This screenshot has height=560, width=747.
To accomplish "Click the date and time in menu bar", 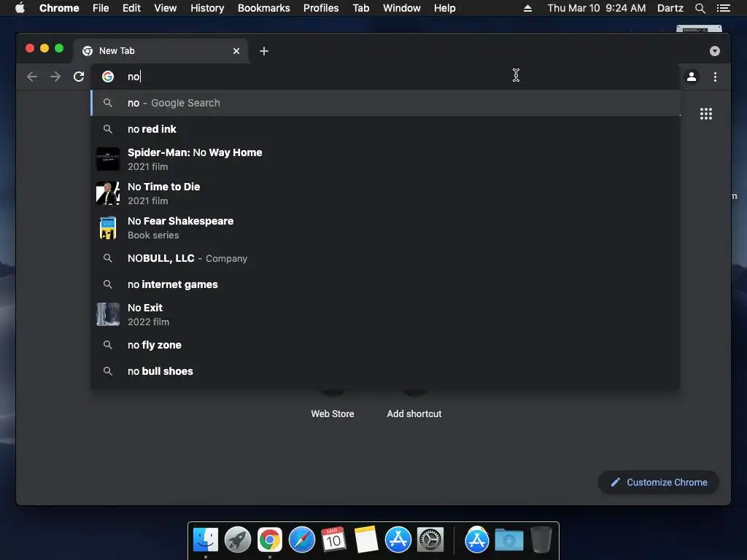I will [x=597, y=8].
